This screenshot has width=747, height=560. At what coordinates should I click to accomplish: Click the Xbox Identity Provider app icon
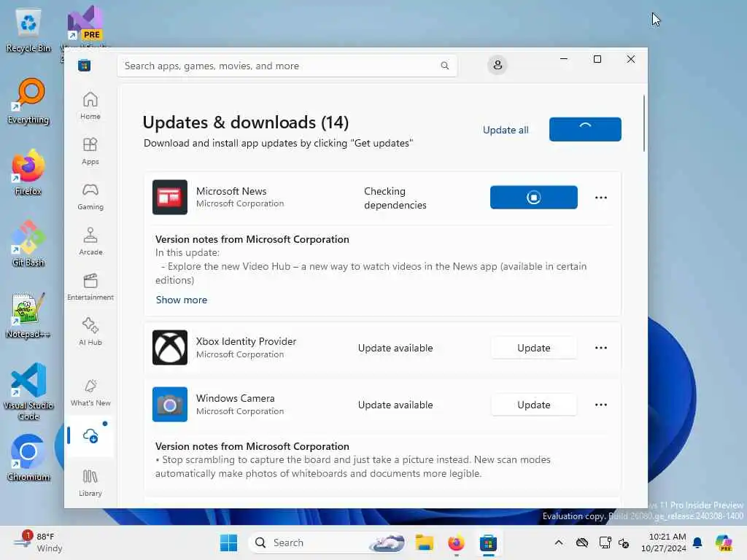169,348
